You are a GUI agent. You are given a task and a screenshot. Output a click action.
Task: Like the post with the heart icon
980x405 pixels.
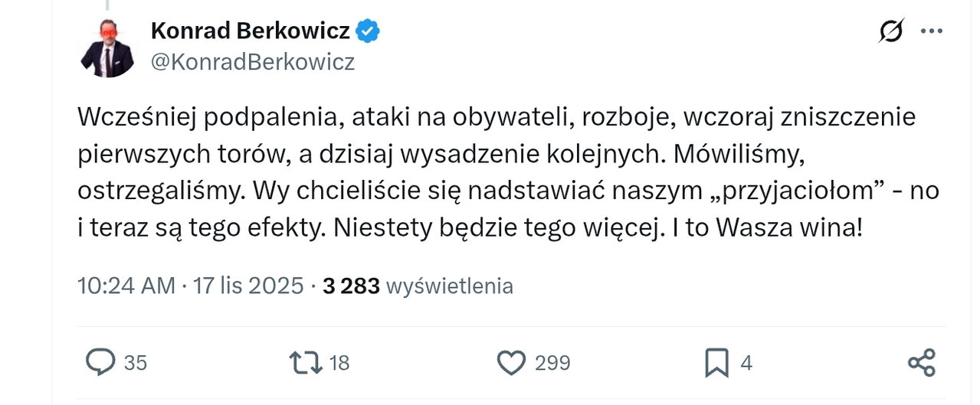coord(511,362)
